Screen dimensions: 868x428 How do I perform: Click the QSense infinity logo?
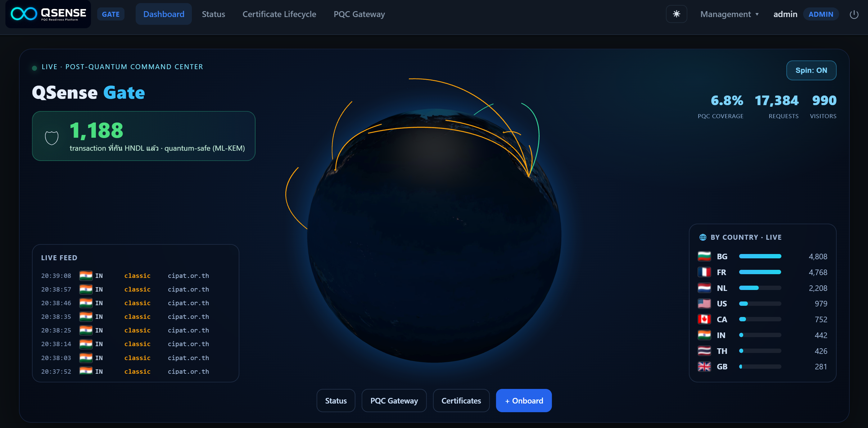48,14
